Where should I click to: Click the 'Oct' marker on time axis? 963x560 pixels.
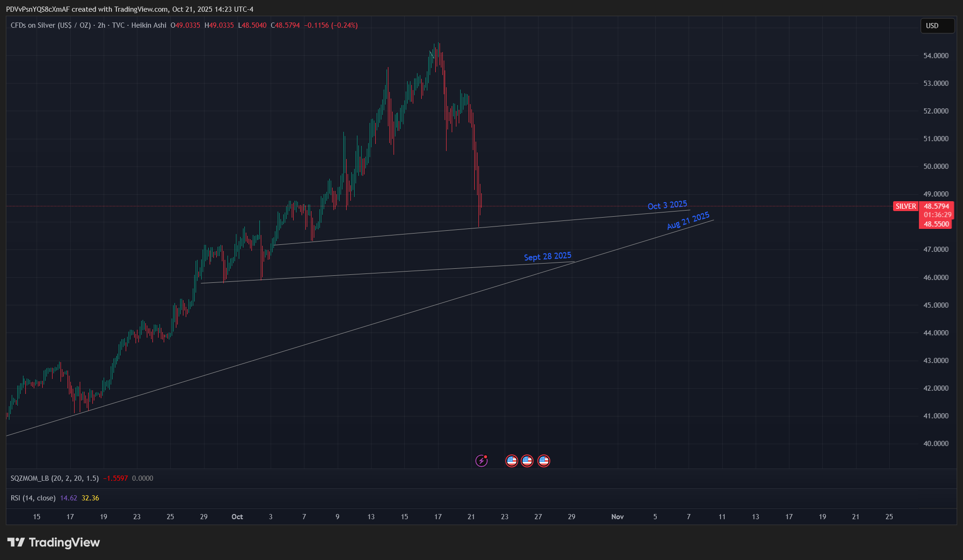(x=237, y=517)
